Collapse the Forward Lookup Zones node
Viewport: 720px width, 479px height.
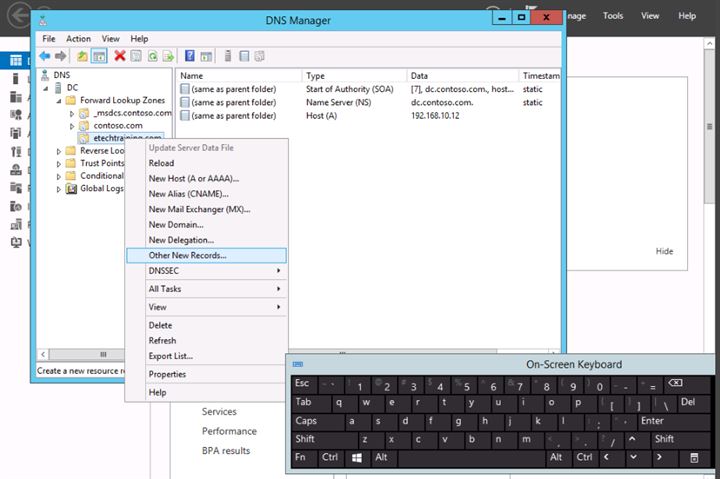coord(59,101)
